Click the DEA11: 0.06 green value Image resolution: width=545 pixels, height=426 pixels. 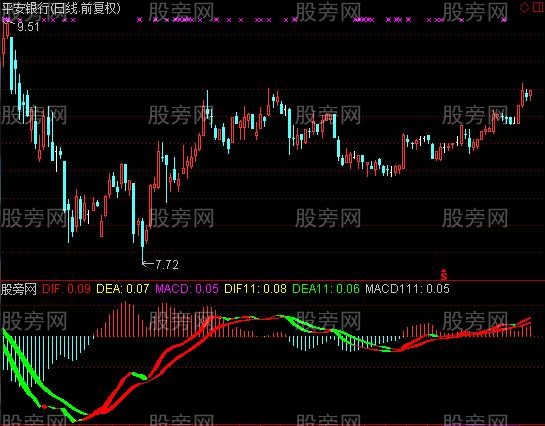click(326, 289)
